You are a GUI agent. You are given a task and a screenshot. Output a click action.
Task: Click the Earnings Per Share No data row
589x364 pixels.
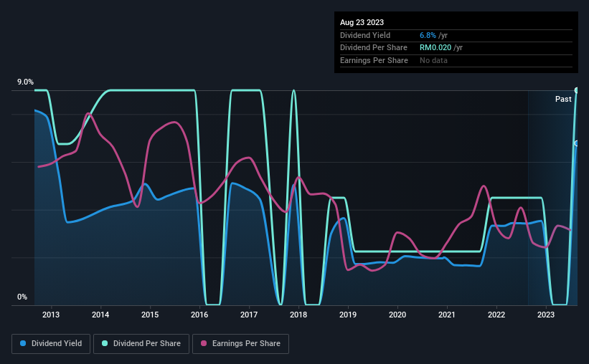[456, 60]
